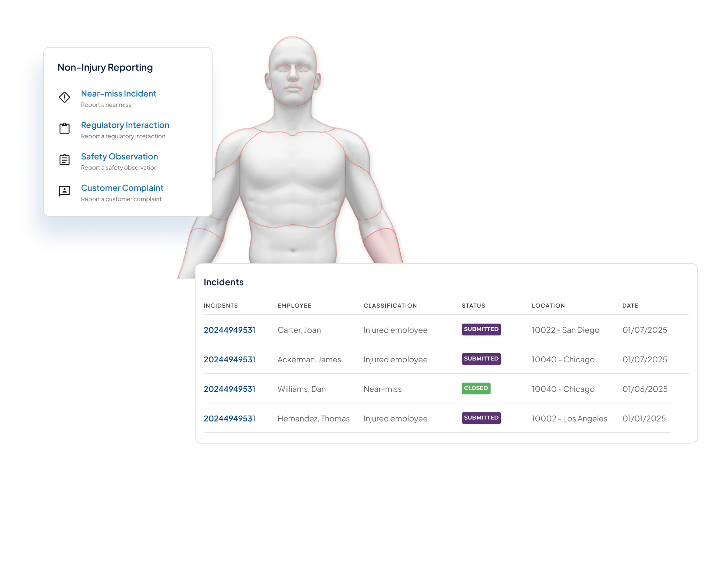Click the green CLOSED status badge
706x588 pixels.
476,388
